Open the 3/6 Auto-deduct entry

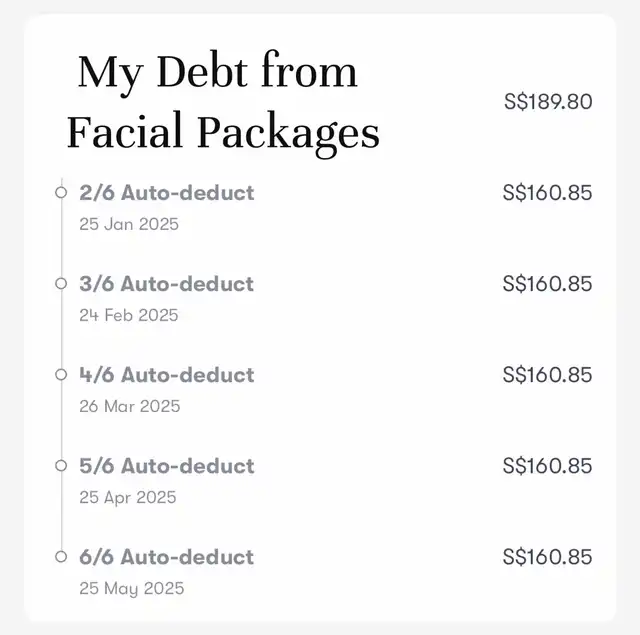pyautogui.click(x=167, y=284)
